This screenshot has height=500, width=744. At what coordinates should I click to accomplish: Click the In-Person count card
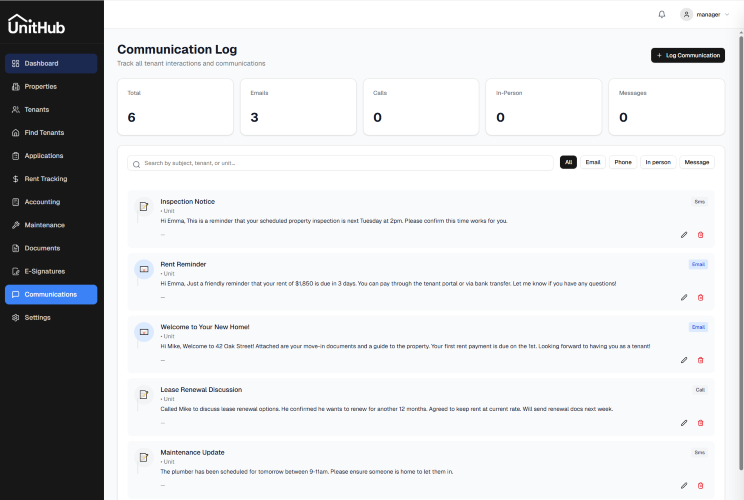[x=544, y=107]
